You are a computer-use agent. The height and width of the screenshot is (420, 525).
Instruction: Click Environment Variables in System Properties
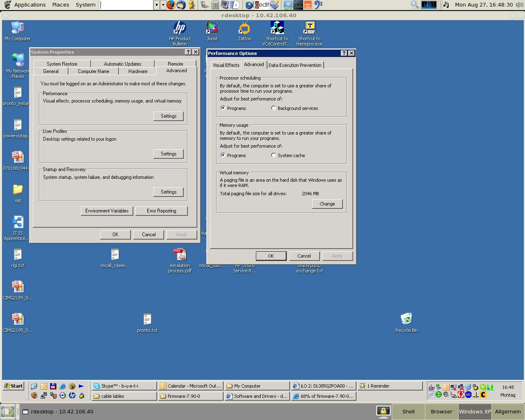[x=107, y=211]
